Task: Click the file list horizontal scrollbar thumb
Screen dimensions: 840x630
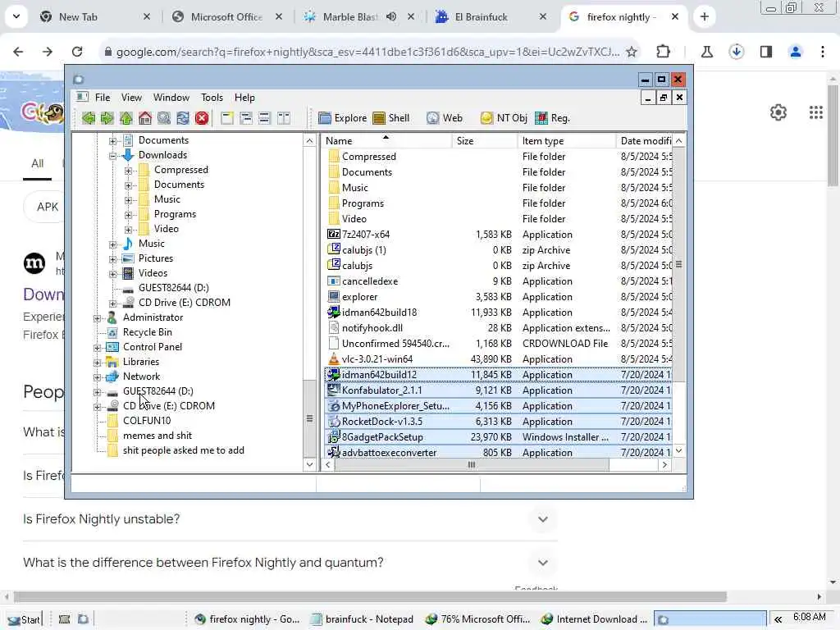Action: [x=472, y=465]
